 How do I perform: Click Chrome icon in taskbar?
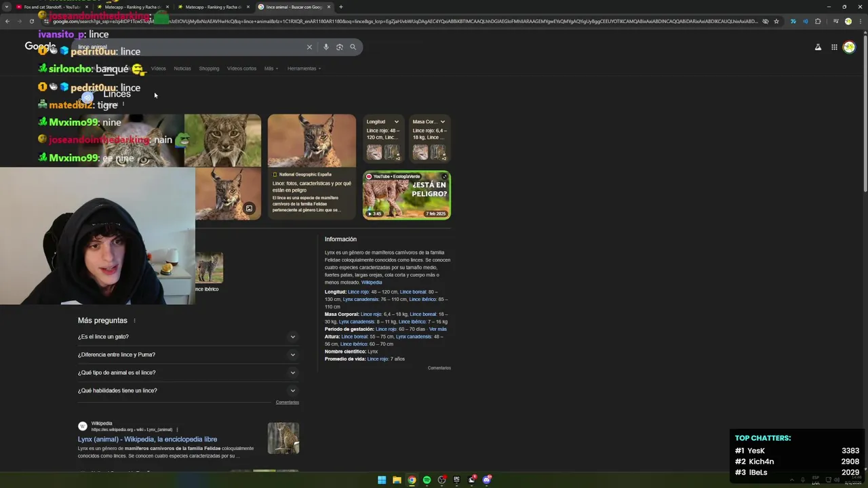(412, 480)
